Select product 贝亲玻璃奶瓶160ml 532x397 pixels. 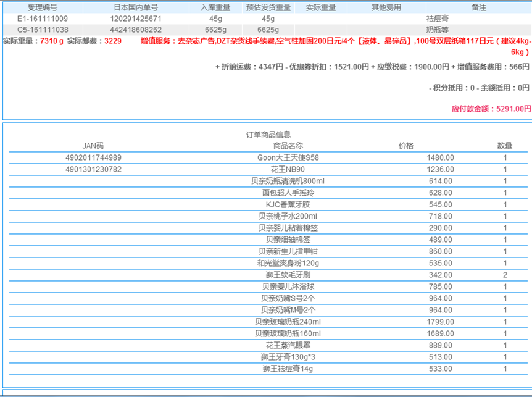pyautogui.click(x=288, y=333)
